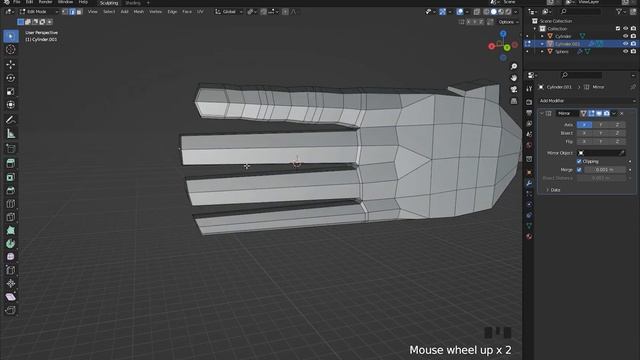This screenshot has width=640, height=360.
Task: Open the Mesh menu
Action: click(x=138, y=12)
